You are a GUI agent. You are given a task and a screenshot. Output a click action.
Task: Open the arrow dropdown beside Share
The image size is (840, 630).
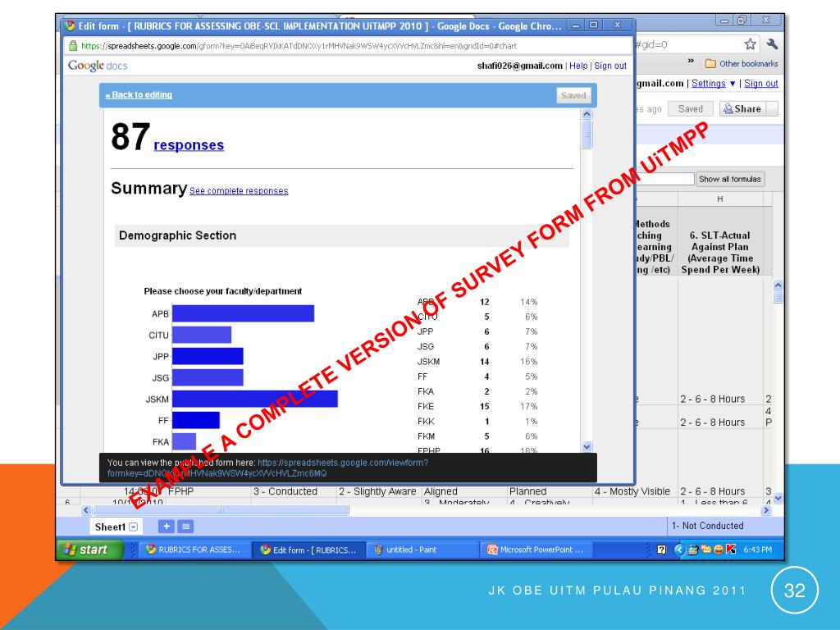pyautogui.click(x=772, y=109)
